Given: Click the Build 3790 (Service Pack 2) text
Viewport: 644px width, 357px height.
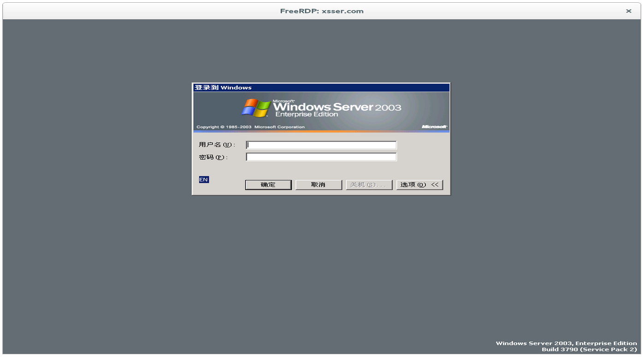Looking at the screenshot, I should pos(589,350).
